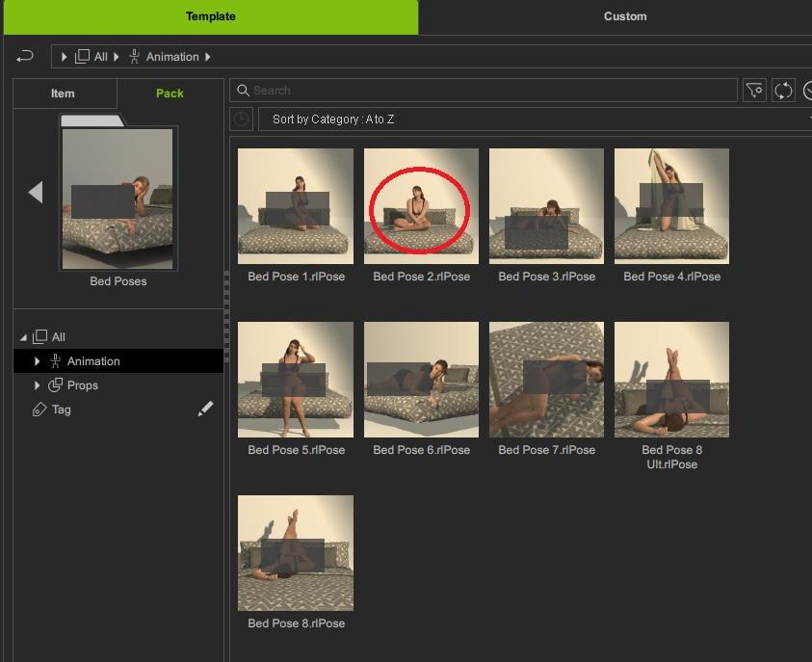Click the Tag edit pencil icon
812x662 pixels.
[205, 410]
